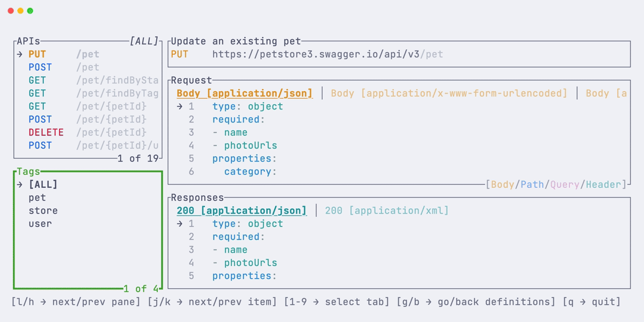Image resolution: width=644 pixels, height=322 pixels.
Task: Switch to Body [application/x-www-form-urlencoded] tab
Action: 449,93
